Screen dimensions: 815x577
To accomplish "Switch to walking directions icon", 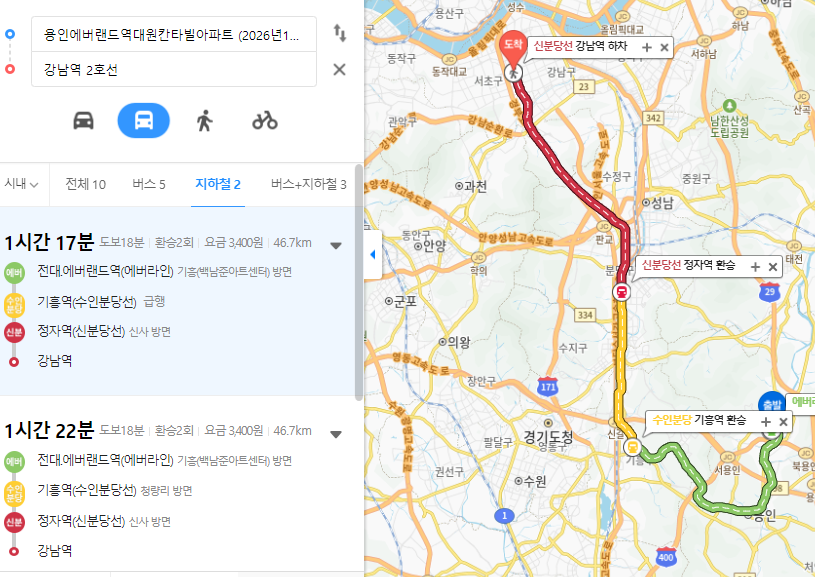I will [x=205, y=121].
